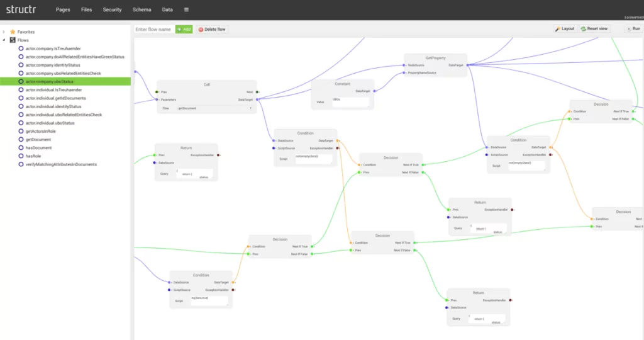This screenshot has width=644, height=340.
Task: Click the Layout button
Action: pyautogui.click(x=565, y=29)
